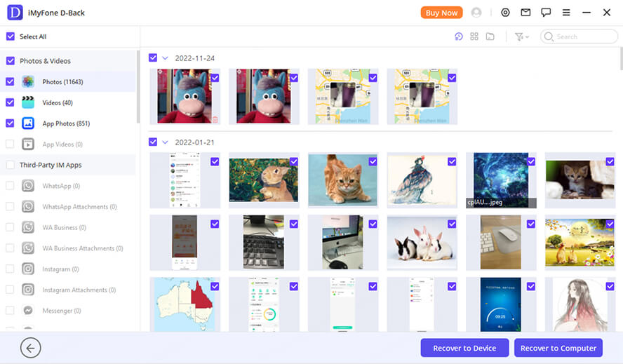The image size is (623, 364).
Task: Click the Photos flower icon
Action: [28, 82]
